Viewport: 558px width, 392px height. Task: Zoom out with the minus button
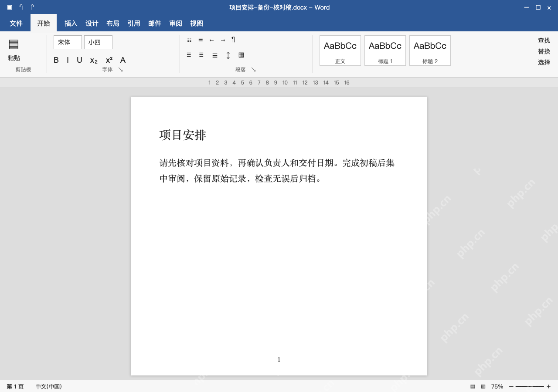click(511, 386)
